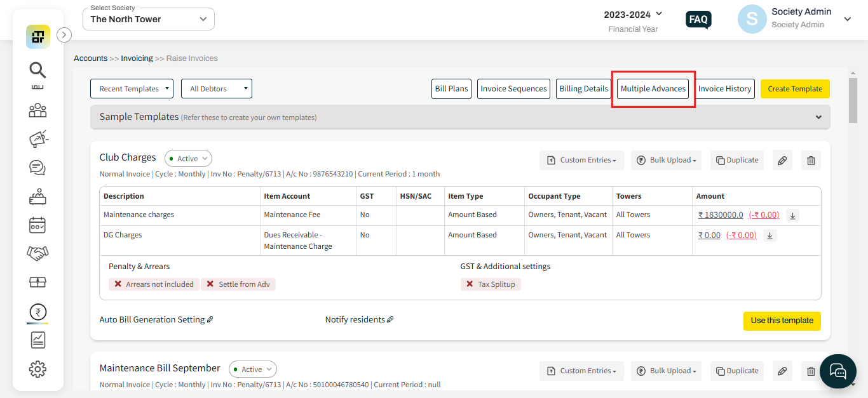Open DG Charges ₹ 0.00 amount link
Viewport: 868px width, 398px height.
[709, 235]
